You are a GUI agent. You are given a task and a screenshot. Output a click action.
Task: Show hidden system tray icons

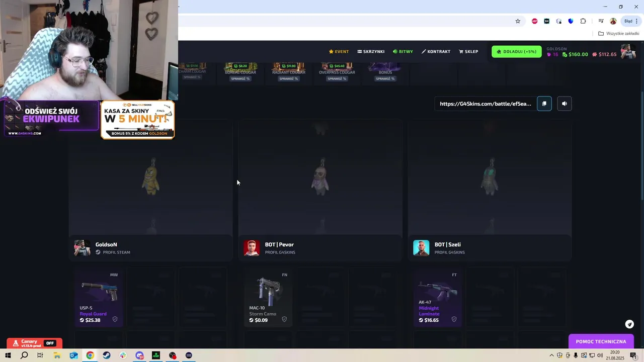pyautogui.click(x=551, y=355)
